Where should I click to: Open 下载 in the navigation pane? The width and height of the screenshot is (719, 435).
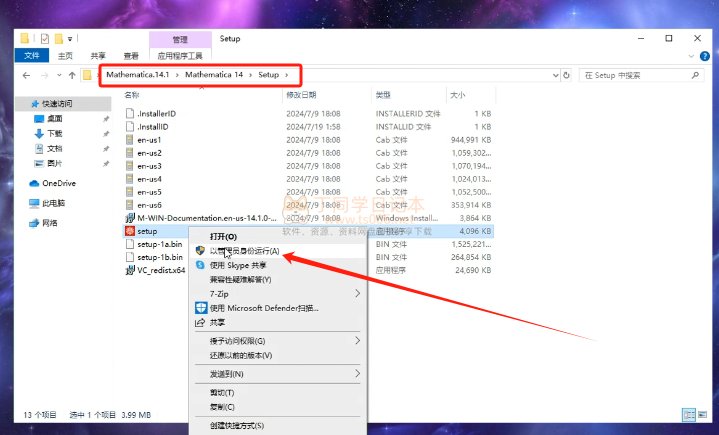[54, 133]
